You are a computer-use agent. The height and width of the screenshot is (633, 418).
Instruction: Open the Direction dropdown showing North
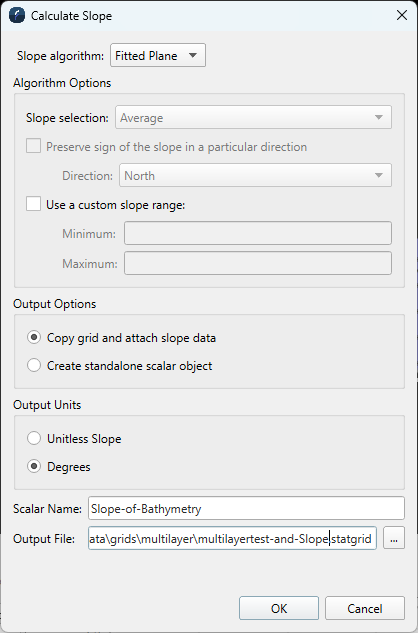[x=255, y=175]
